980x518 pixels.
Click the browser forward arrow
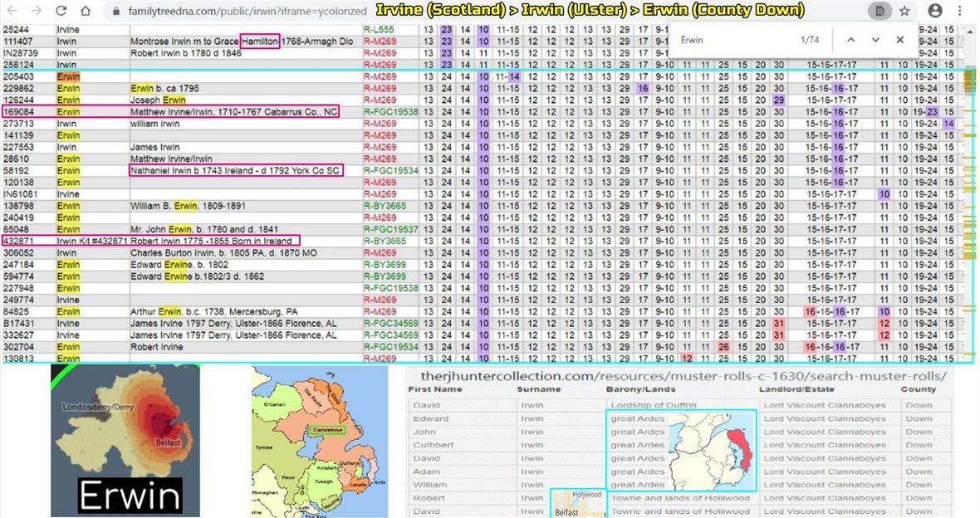pyautogui.click(x=36, y=12)
